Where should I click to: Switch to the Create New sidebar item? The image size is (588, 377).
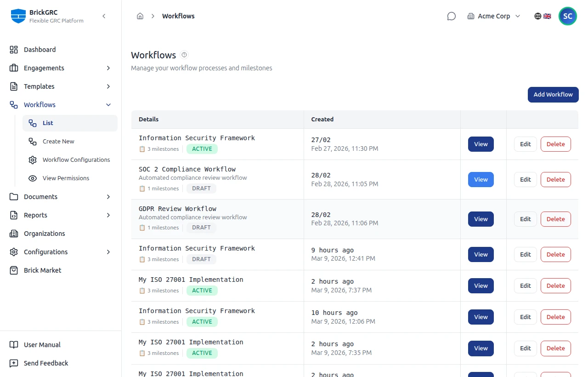pos(58,141)
